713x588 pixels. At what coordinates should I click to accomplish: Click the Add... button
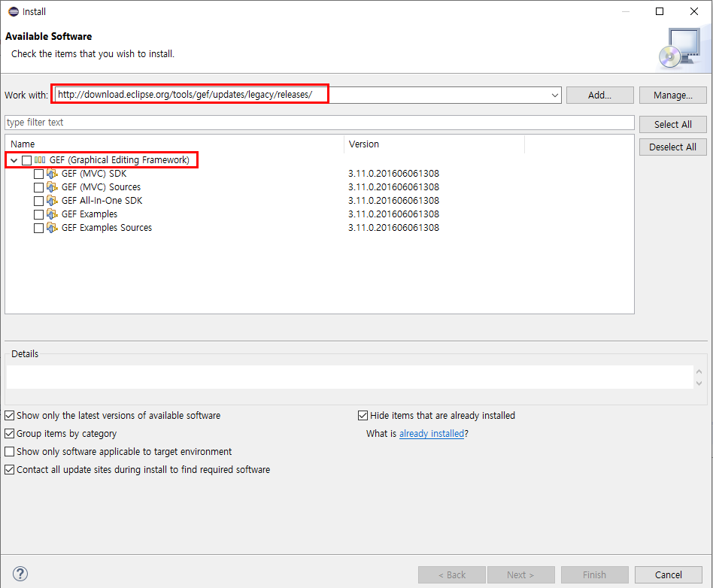[x=599, y=95]
